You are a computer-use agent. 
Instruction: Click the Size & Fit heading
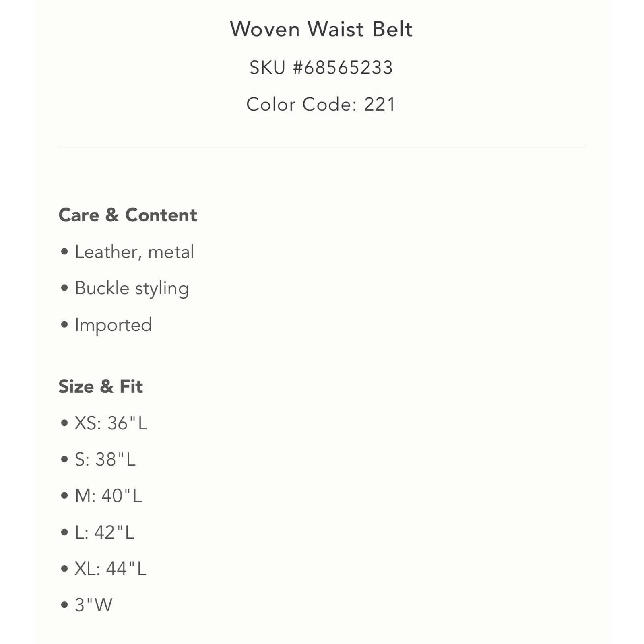(x=101, y=386)
